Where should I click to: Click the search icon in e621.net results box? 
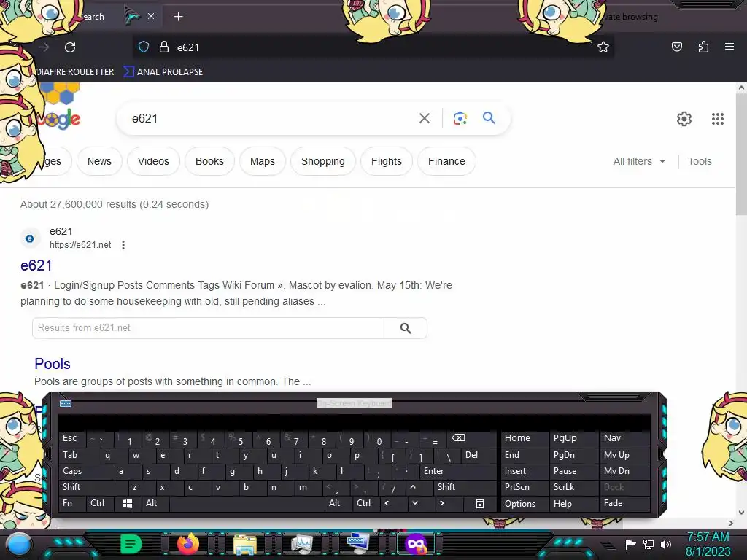tap(406, 328)
